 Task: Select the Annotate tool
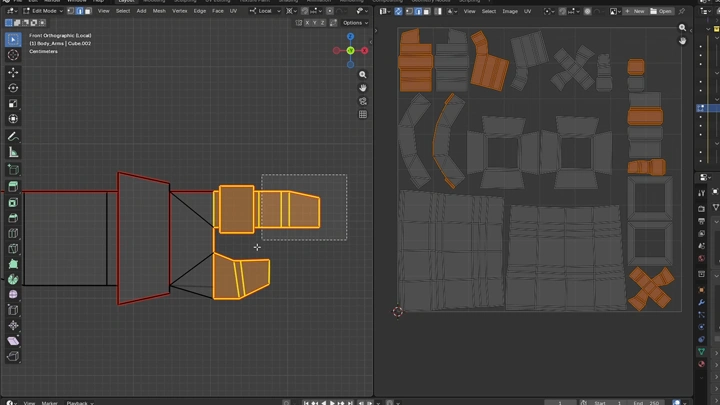(x=13, y=136)
